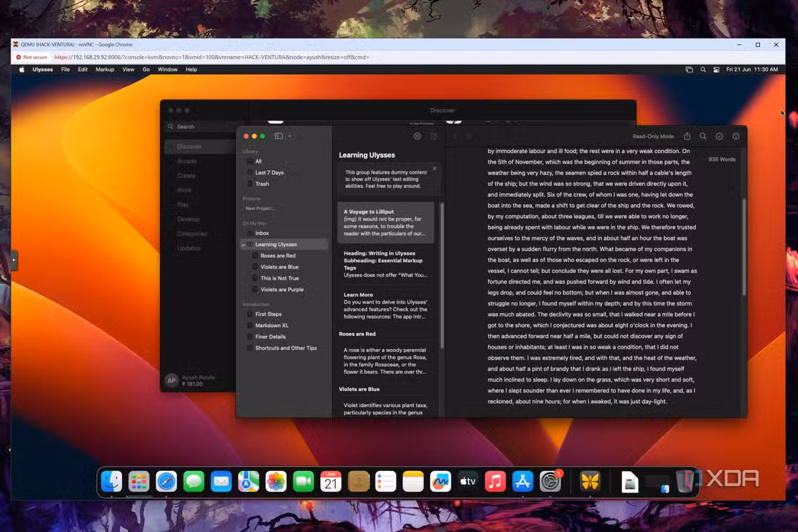Viewport: 798px width, 532px height.
Task: Open System Settings from the Dock
Action: click(x=550, y=482)
